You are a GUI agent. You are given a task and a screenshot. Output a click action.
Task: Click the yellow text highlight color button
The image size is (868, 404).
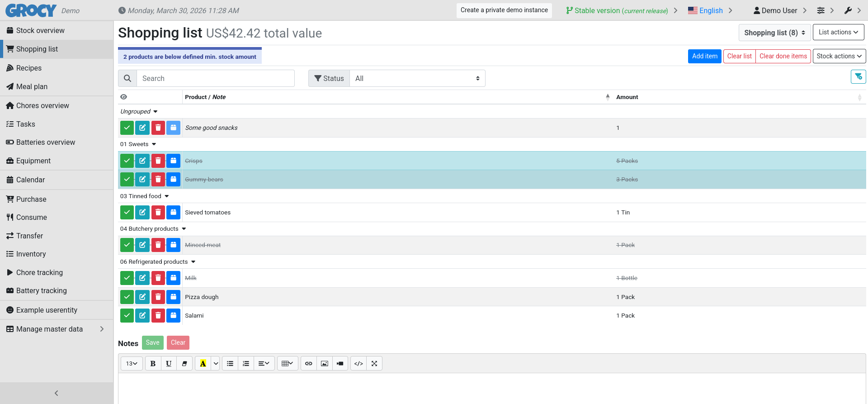pos(203,363)
